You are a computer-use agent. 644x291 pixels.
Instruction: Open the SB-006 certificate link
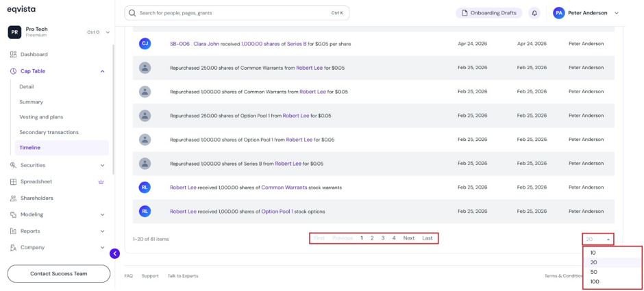(x=180, y=44)
